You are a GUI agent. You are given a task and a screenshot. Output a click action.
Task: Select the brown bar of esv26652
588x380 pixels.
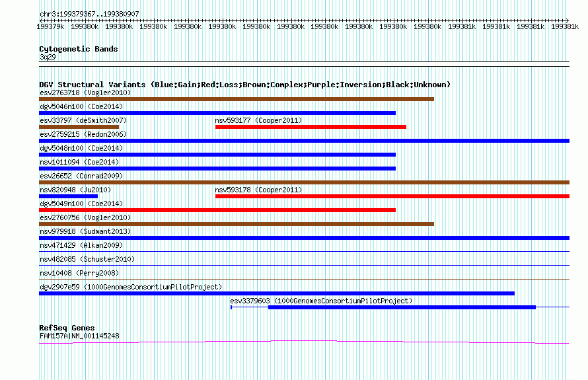(304, 182)
